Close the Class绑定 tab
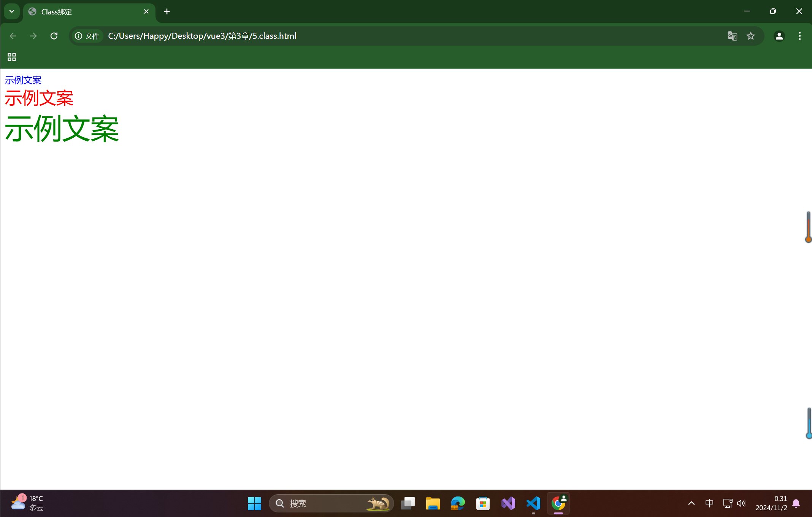The width and height of the screenshot is (812, 517). [146, 11]
